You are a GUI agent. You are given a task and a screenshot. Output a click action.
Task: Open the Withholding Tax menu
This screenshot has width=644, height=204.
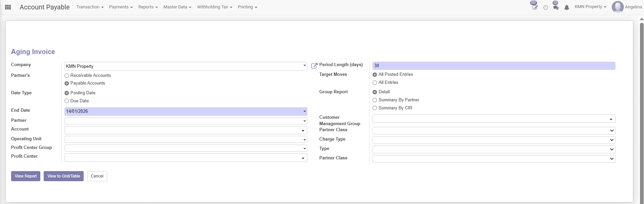coord(214,7)
